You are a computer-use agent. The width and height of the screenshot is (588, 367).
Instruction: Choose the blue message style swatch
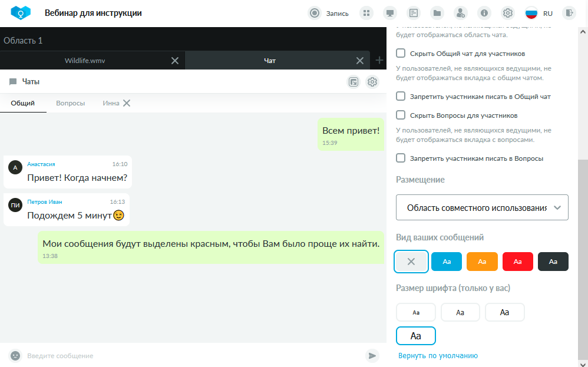(447, 262)
